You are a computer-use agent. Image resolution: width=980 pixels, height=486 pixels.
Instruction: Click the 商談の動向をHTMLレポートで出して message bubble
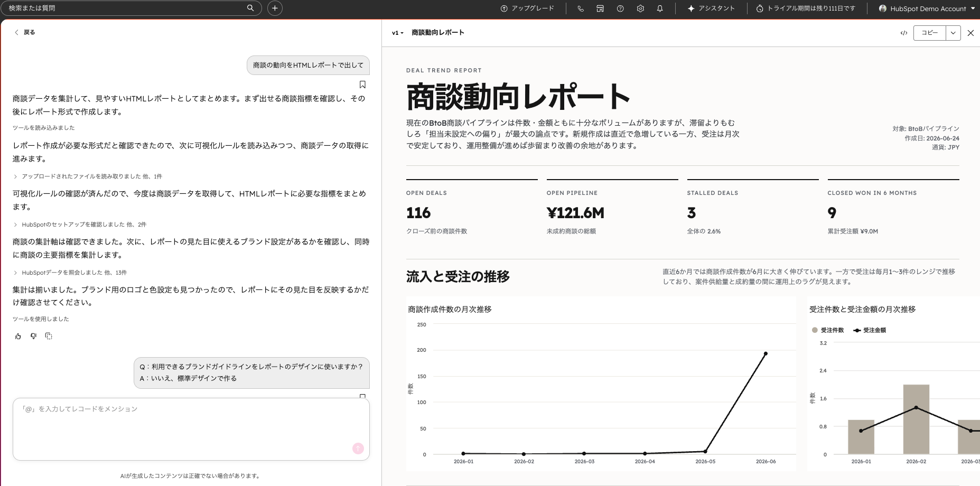pos(308,65)
